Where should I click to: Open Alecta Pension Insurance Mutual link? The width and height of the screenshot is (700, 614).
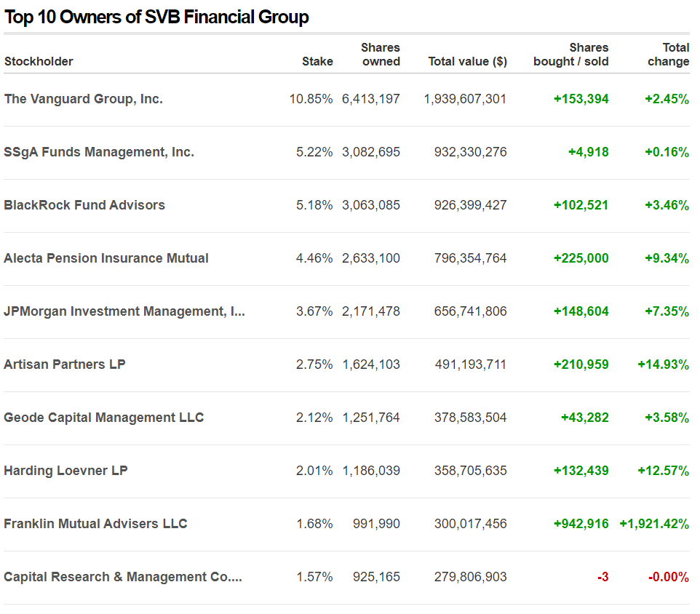(106, 258)
